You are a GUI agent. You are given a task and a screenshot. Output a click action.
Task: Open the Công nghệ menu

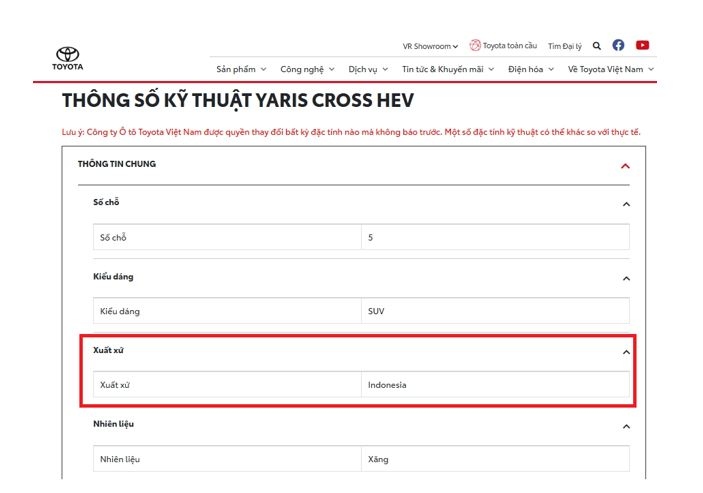307,69
